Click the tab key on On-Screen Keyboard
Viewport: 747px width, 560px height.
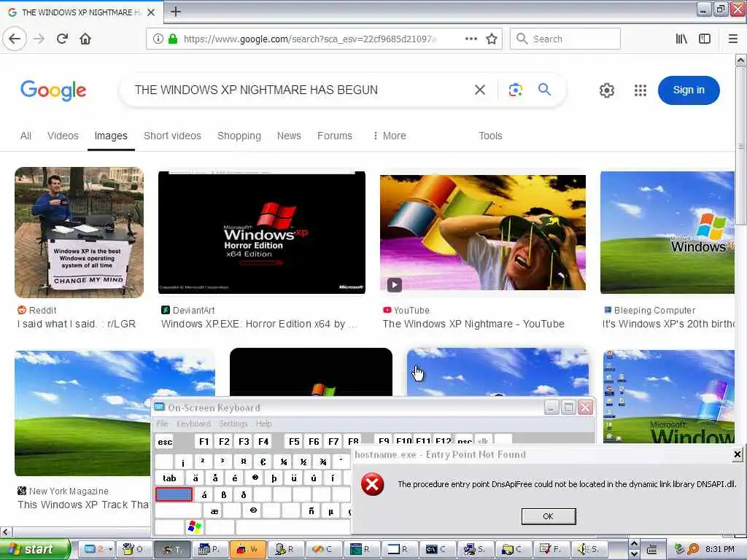click(x=169, y=478)
